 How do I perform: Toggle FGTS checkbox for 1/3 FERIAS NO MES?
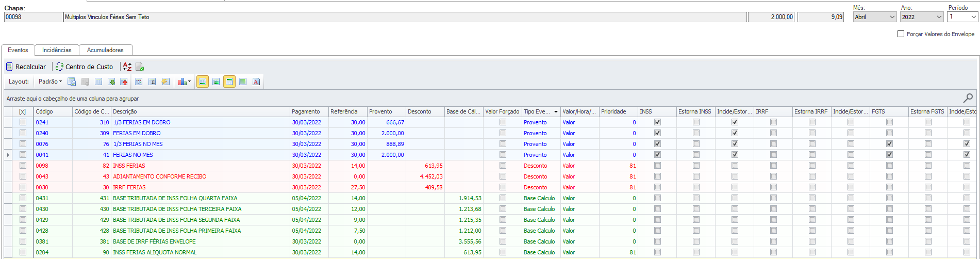[889, 144]
